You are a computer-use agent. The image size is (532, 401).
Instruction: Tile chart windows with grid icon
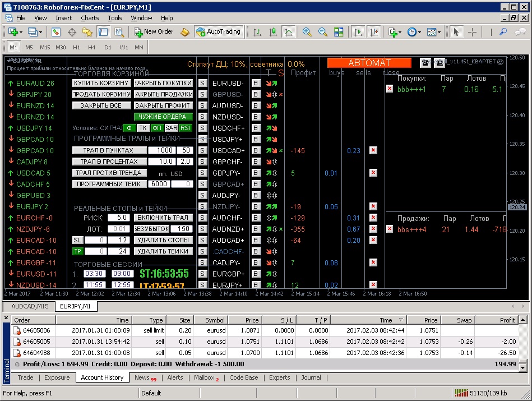click(338, 32)
